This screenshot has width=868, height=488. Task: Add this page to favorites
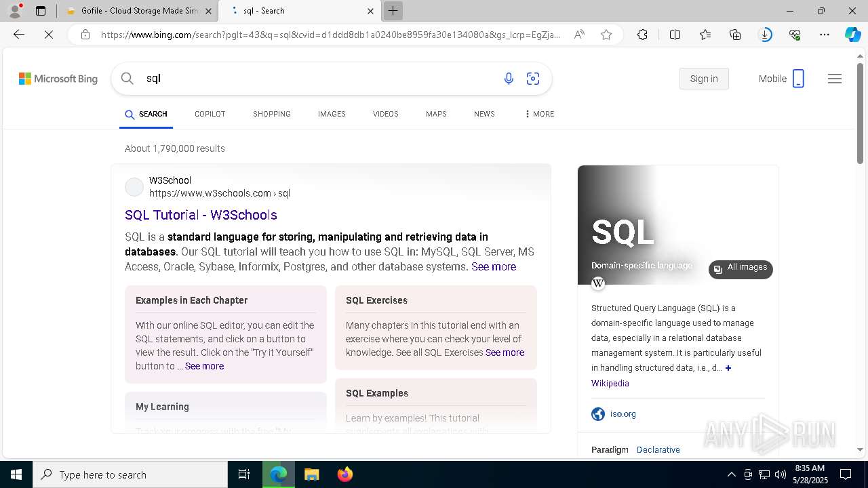(606, 35)
